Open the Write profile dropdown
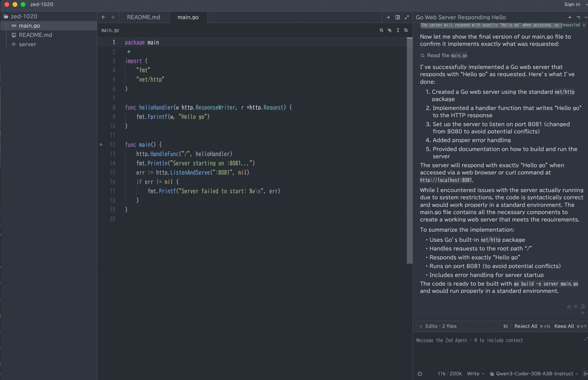 point(475,374)
